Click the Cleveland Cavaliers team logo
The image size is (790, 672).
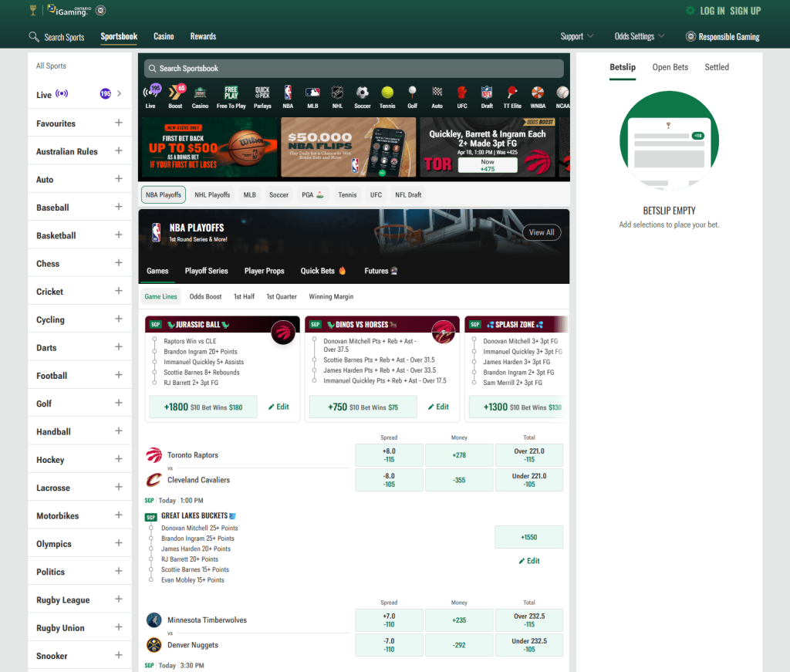154,480
